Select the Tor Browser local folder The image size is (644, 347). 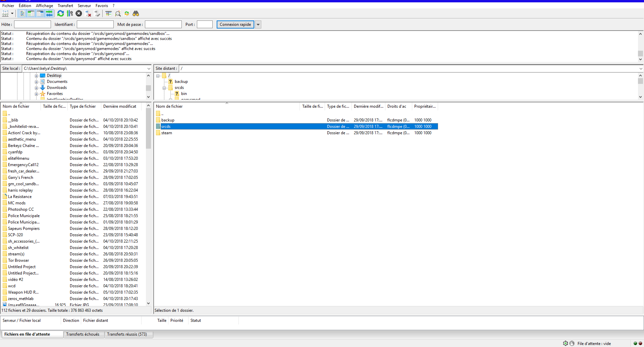18,260
